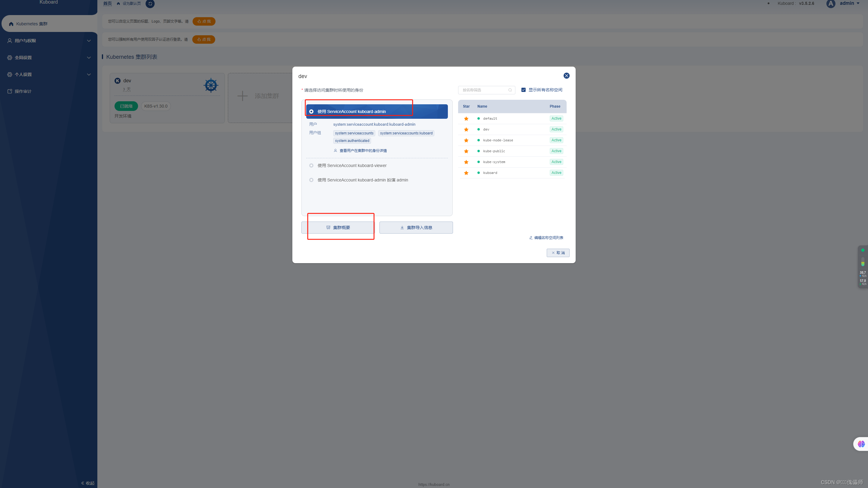Close the dev dialog with X icon
The image size is (868, 488).
click(566, 76)
